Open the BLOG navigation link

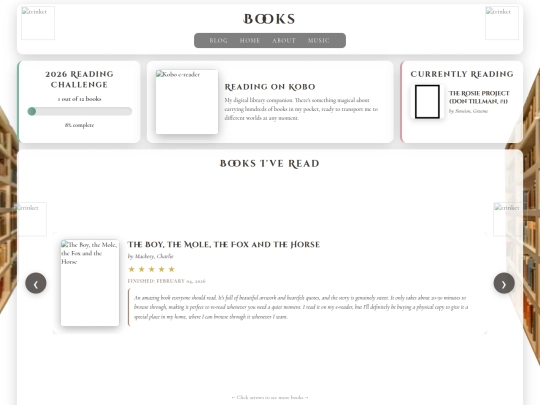[218, 41]
